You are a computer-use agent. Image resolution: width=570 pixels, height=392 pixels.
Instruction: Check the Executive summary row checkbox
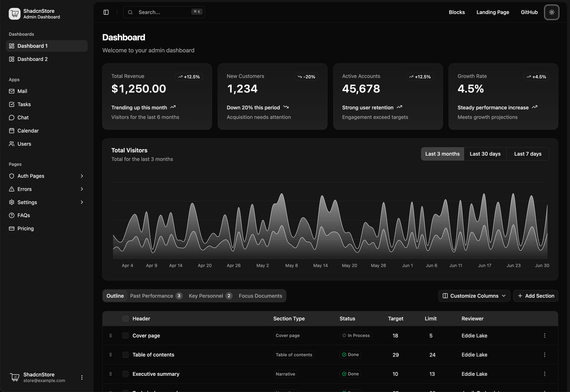(x=125, y=374)
